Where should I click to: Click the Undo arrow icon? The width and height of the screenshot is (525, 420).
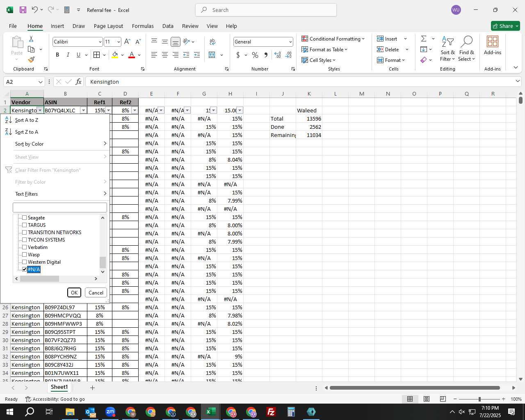point(35,10)
